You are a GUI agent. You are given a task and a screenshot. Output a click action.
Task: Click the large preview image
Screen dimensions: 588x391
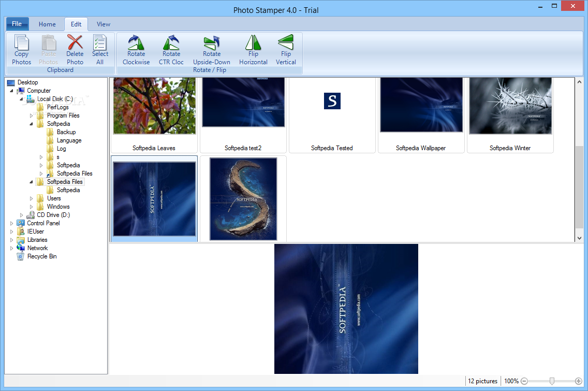click(346, 309)
